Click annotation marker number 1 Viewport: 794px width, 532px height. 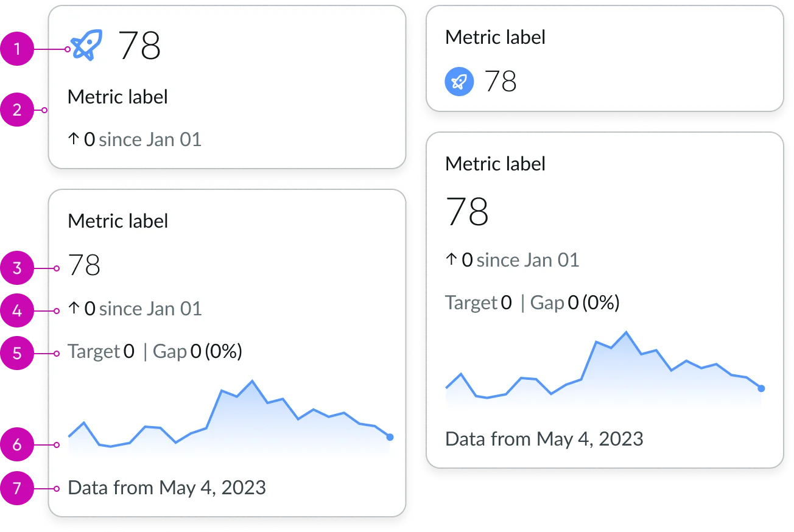point(17,49)
